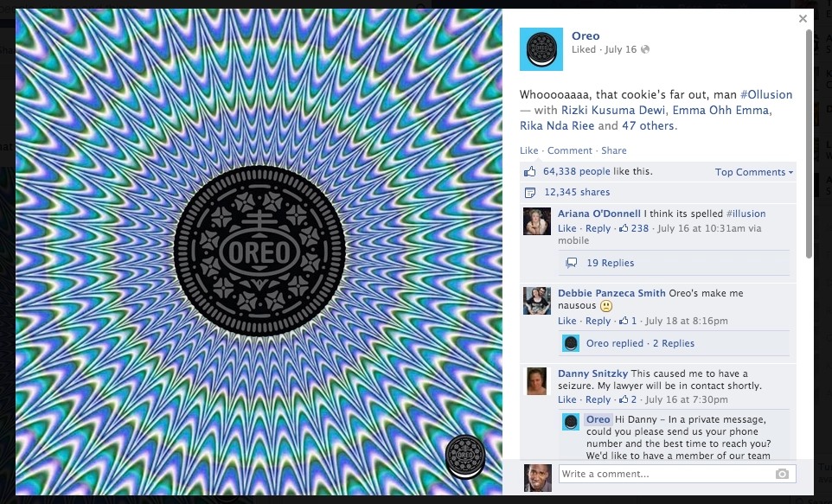Click the camera icon to attach a photo
The image size is (832, 504).
(782, 474)
